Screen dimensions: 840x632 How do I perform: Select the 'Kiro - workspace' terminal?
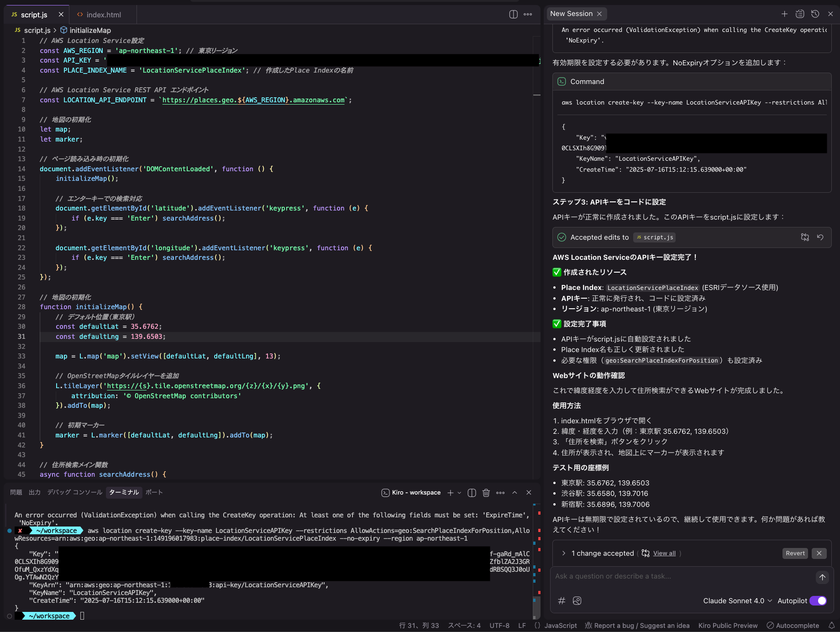411,493
